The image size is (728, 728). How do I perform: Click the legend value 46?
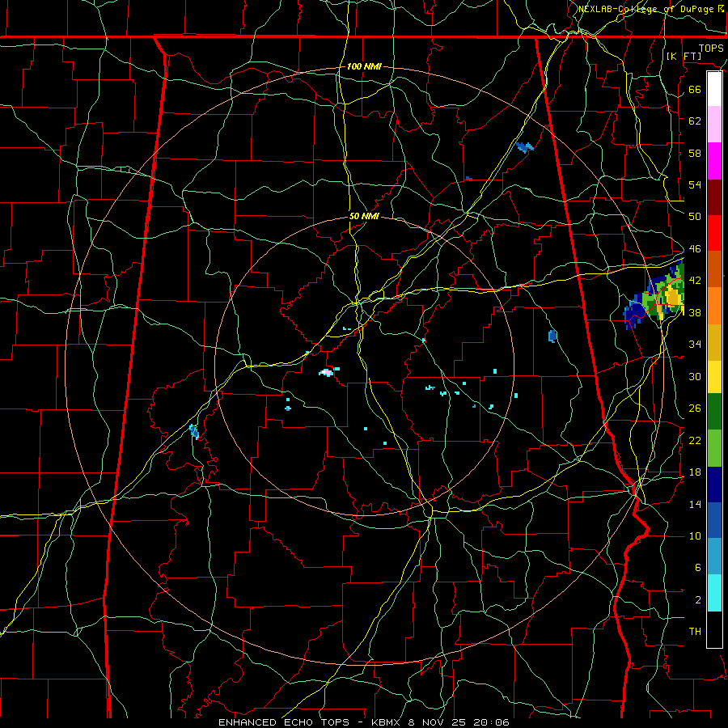695,249
